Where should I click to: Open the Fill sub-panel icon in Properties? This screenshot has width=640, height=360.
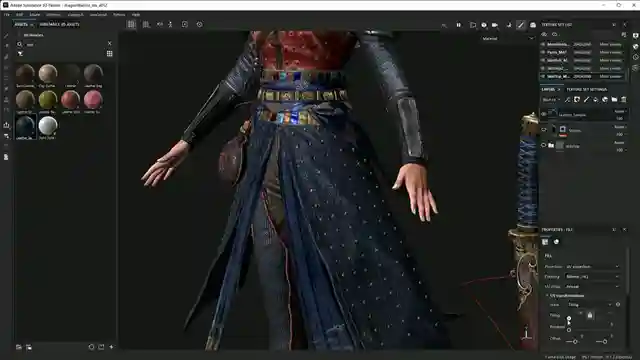(x=545, y=242)
